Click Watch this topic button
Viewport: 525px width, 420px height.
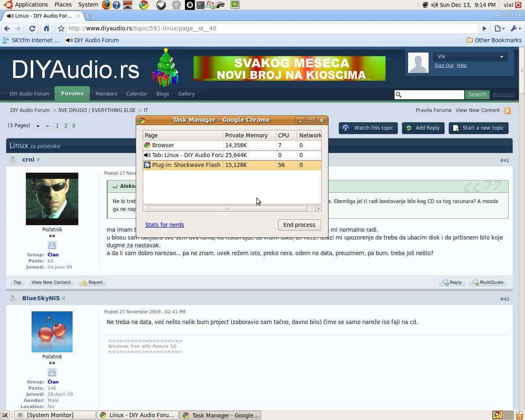click(x=368, y=128)
